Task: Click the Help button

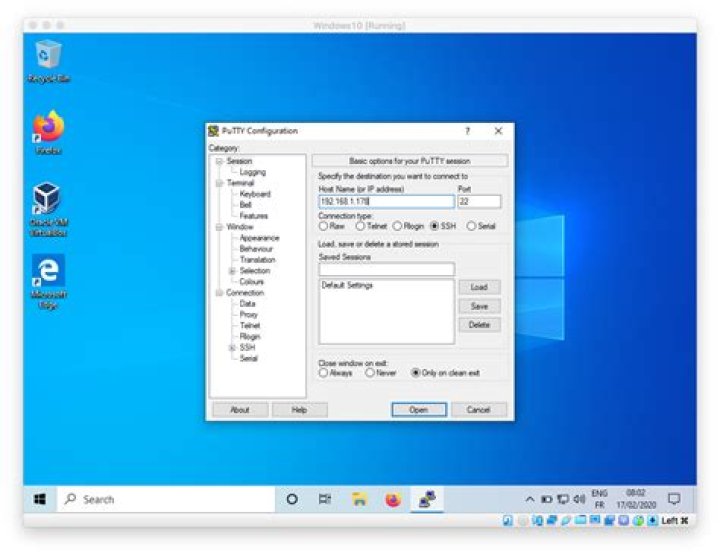Action: [299, 410]
